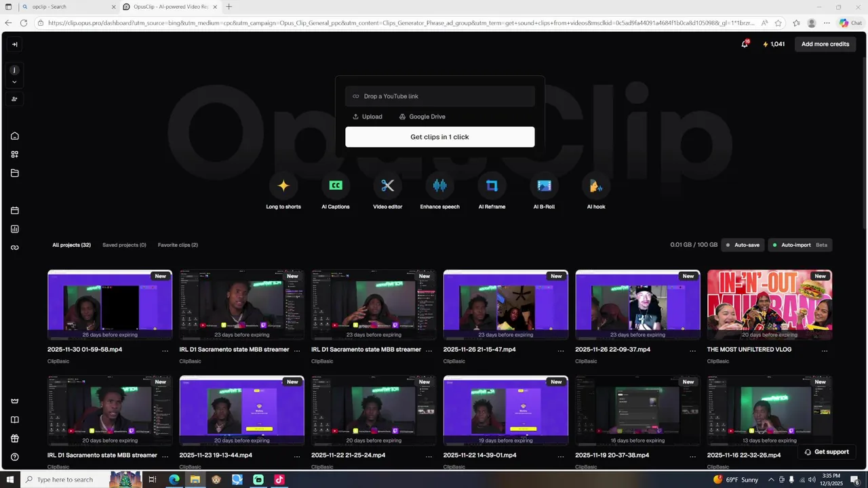The height and width of the screenshot is (488, 868).
Task: Open Task View on taskbar
Action: (153, 480)
